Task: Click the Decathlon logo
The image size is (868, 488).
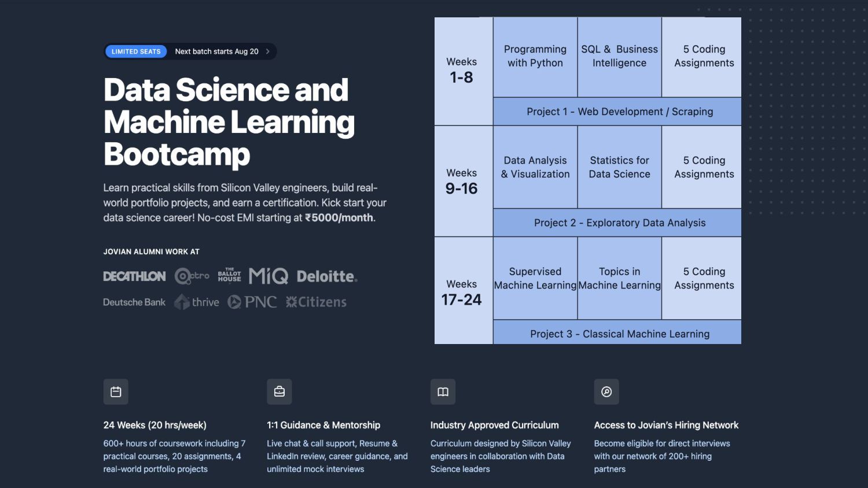Action: 134,276
